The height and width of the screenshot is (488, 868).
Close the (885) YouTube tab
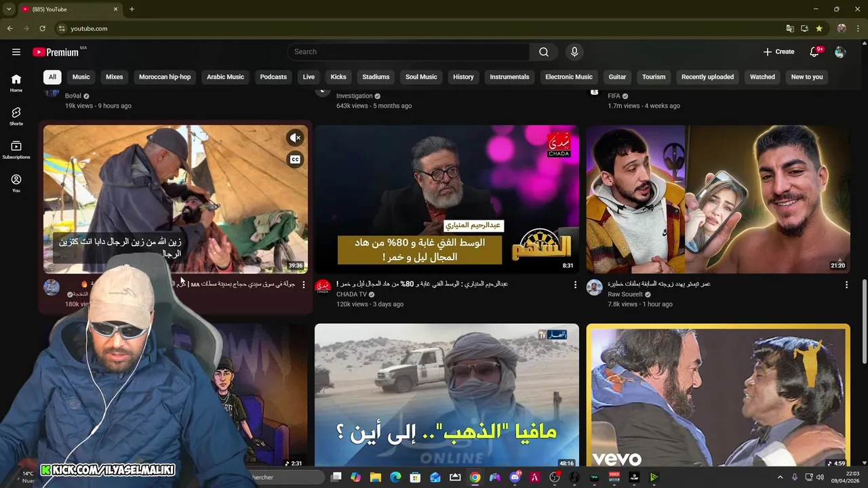pos(115,9)
